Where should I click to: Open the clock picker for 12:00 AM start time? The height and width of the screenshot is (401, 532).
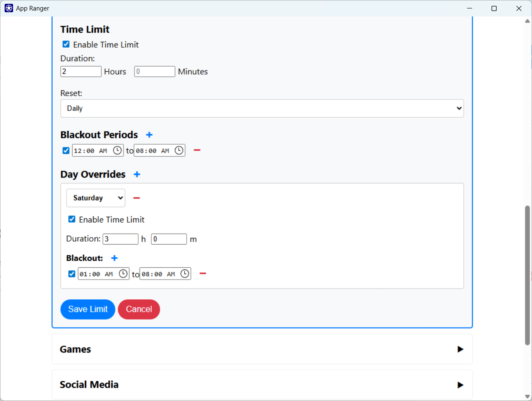117,150
